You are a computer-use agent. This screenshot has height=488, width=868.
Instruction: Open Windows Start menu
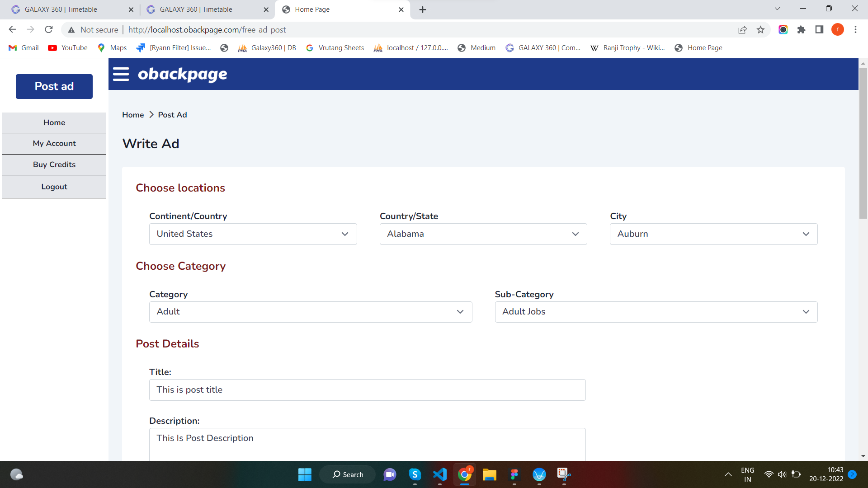[x=305, y=474]
